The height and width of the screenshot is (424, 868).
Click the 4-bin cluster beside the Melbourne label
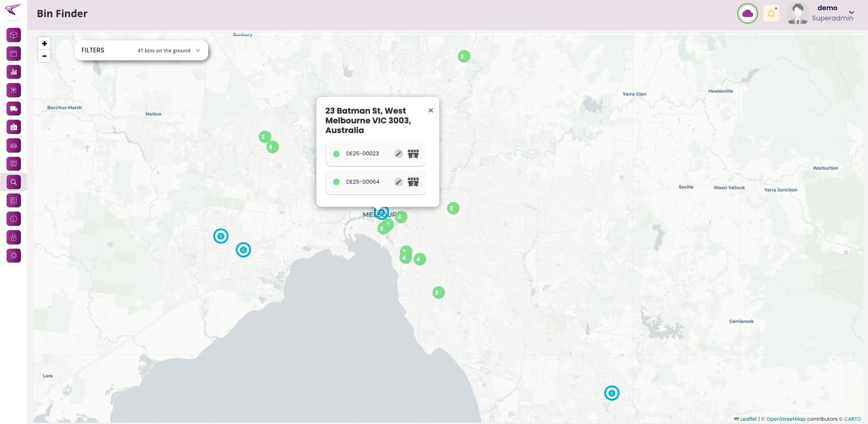401,217
